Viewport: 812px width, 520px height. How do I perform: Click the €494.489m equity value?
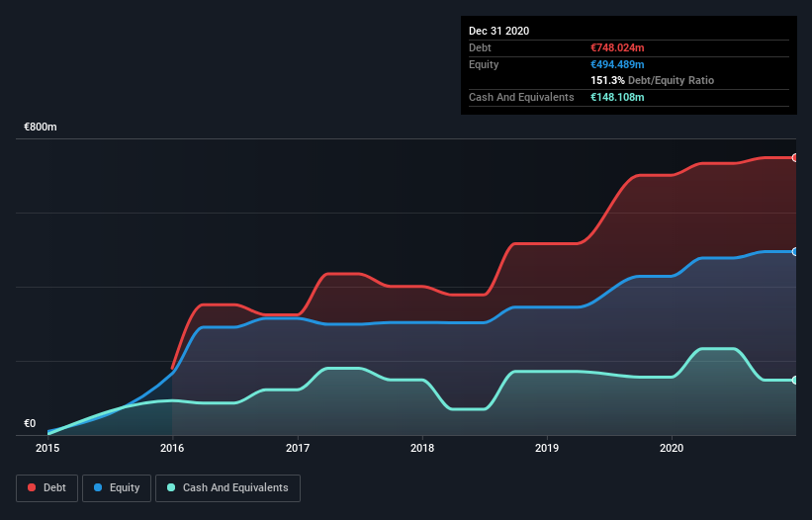(617, 64)
